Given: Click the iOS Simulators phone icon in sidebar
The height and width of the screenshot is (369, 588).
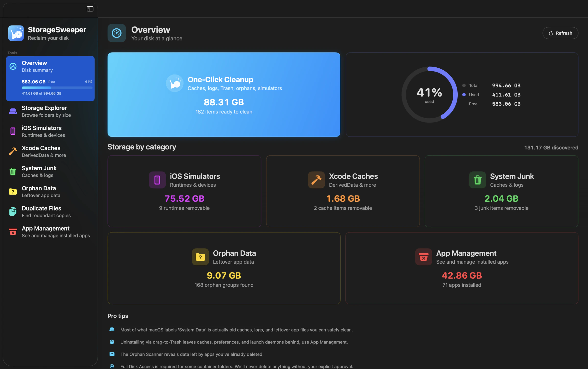Looking at the screenshot, I should [13, 131].
